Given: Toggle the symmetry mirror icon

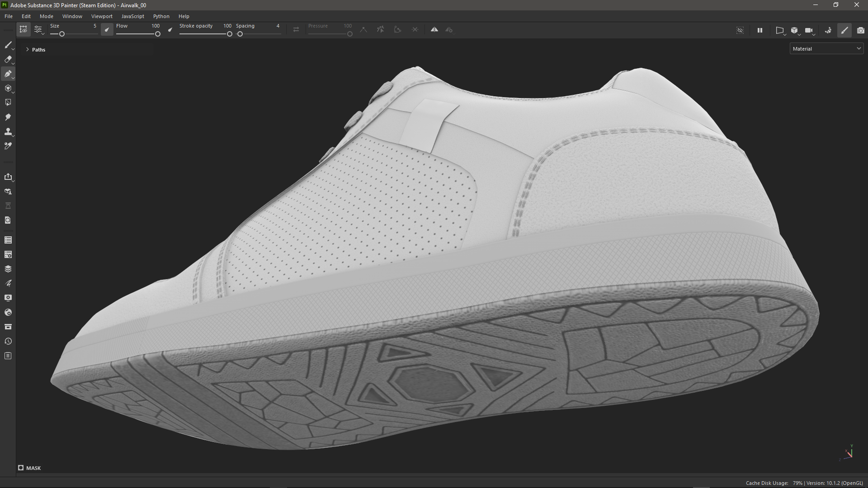Looking at the screenshot, I should [x=434, y=30].
